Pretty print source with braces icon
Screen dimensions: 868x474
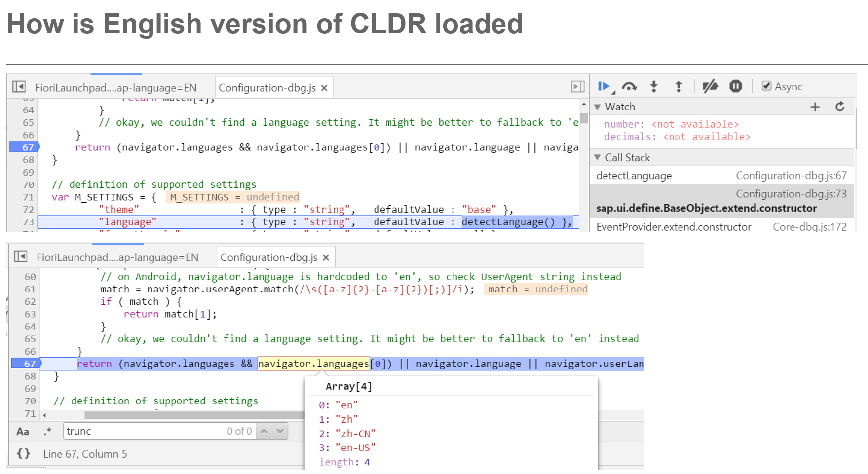click(24, 453)
